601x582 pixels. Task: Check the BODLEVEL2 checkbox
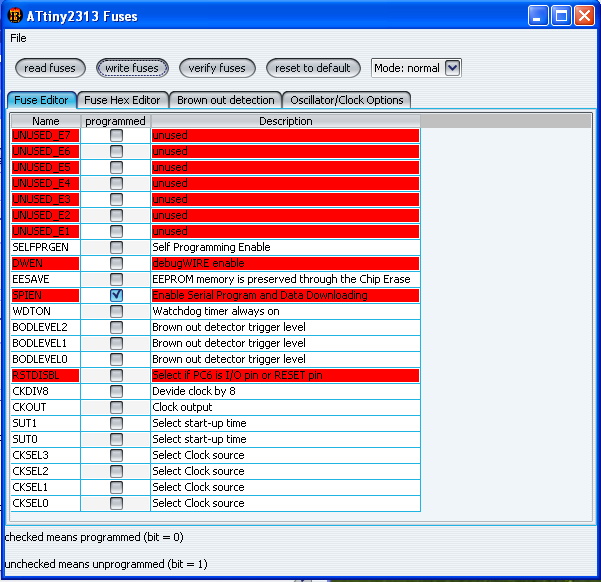click(x=116, y=327)
